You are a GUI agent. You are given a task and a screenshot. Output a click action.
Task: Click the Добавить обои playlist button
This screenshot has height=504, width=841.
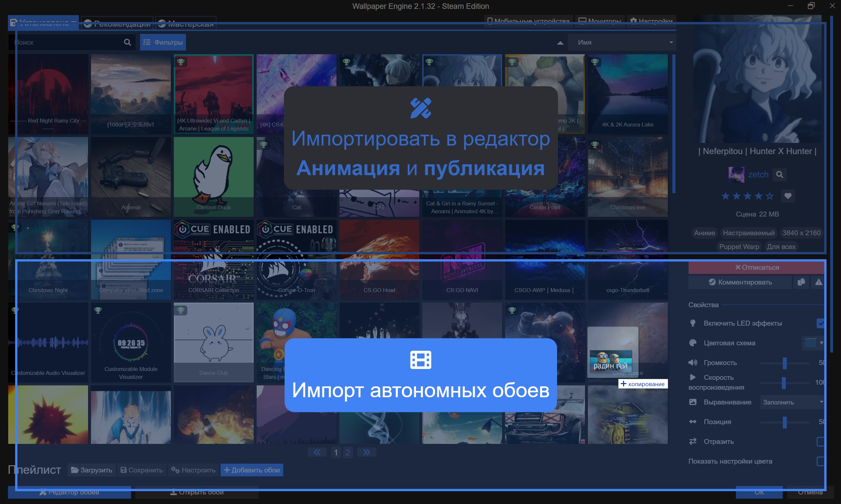pos(252,470)
